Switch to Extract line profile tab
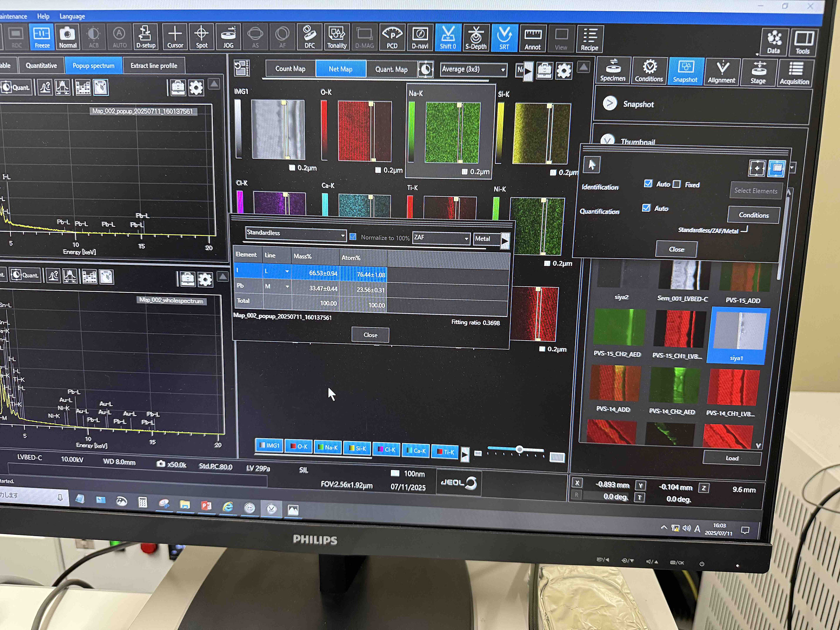Viewport: 840px width, 630px height. (x=154, y=66)
